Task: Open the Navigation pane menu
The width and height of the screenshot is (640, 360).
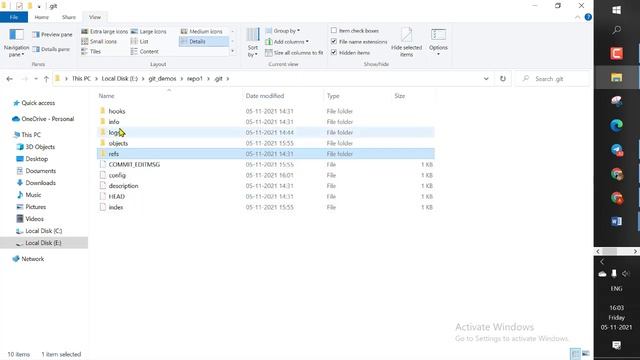Action: (16, 43)
